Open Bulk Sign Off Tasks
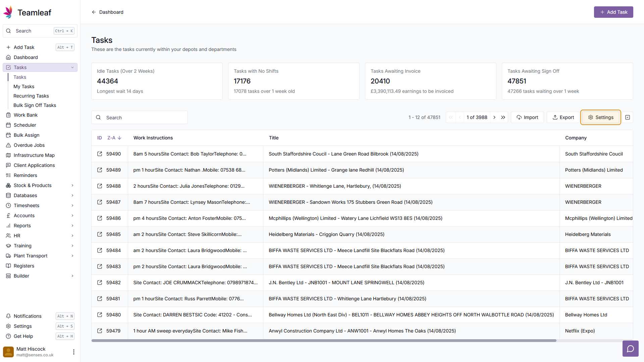This screenshot has height=362, width=644. 35,105
